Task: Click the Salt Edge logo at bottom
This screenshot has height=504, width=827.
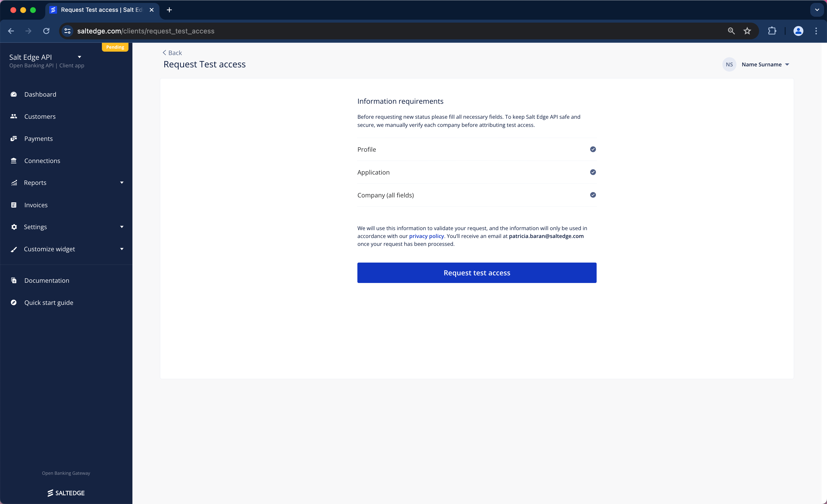Action: coord(66,493)
